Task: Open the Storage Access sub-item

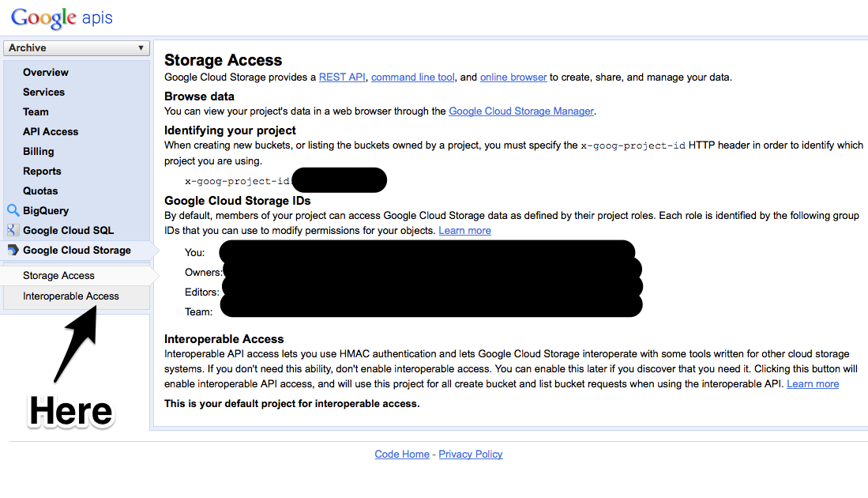Action: [58, 276]
